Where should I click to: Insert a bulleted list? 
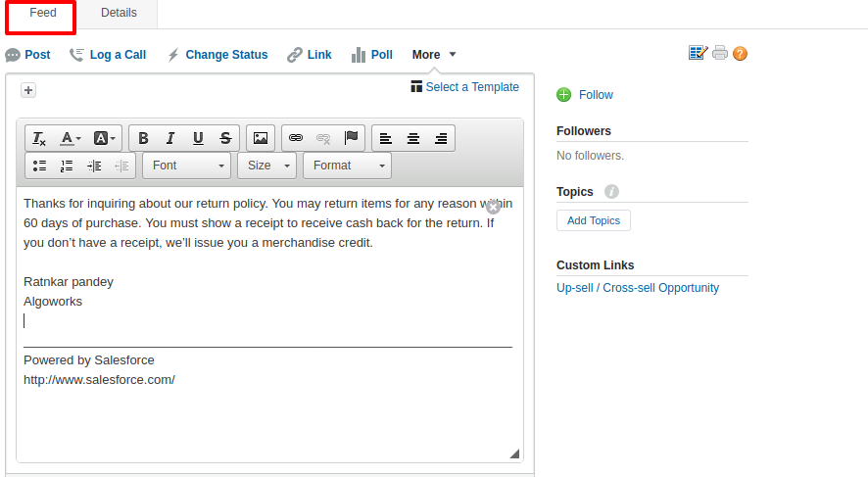pos(39,167)
